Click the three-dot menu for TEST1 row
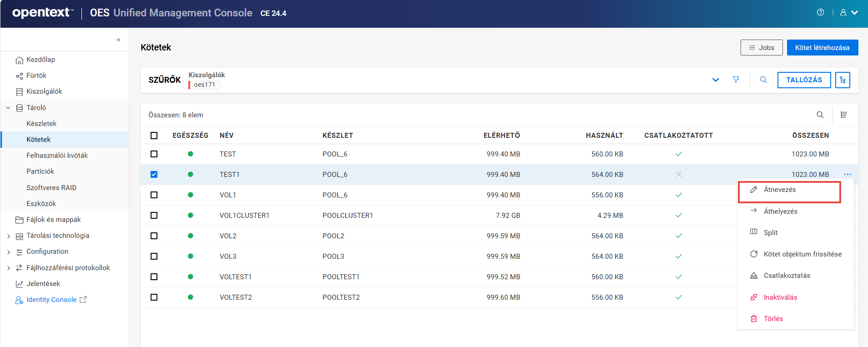Image resolution: width=868 pixels, height=347 pixels. click(848, 174)
